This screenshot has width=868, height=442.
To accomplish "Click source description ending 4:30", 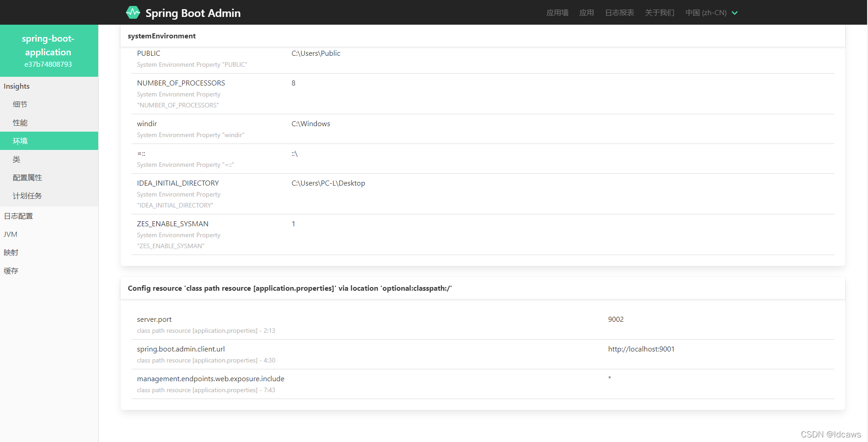I will pyautogui.click(x=206, y=361).
